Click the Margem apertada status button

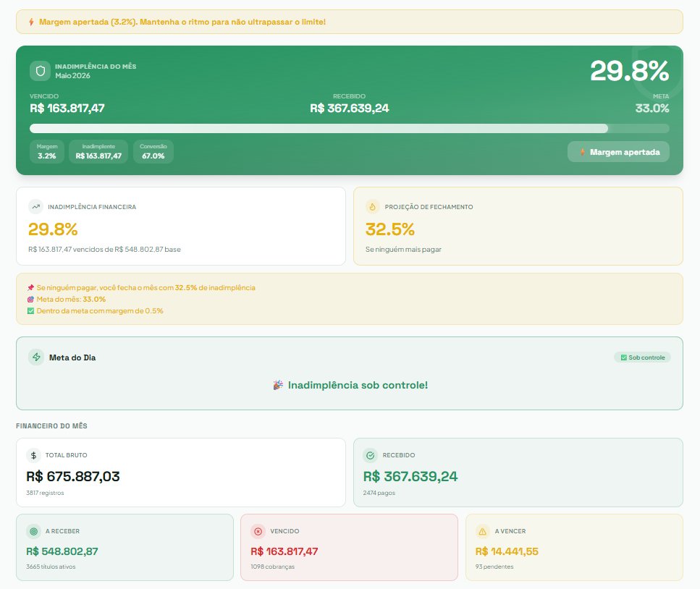(618, 152)
